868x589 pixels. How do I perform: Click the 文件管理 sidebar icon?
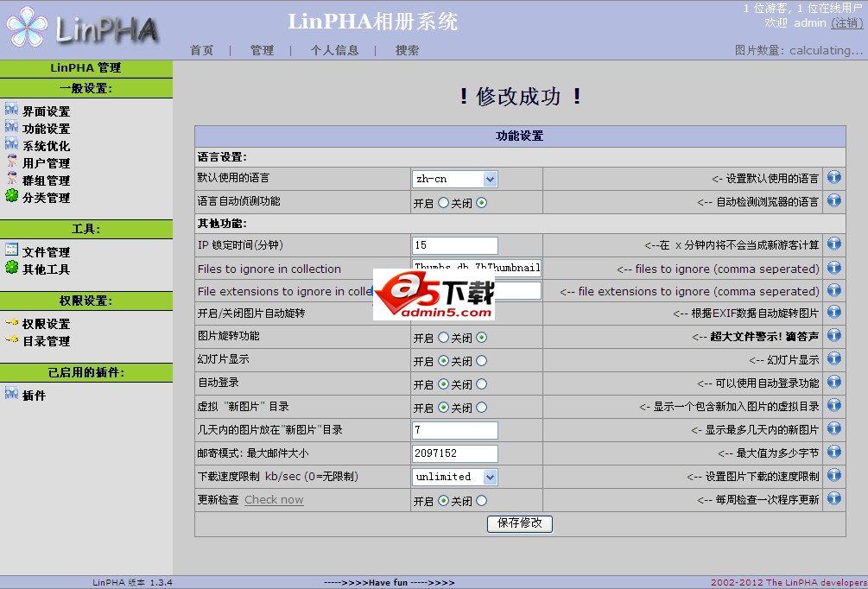[11, 250]
